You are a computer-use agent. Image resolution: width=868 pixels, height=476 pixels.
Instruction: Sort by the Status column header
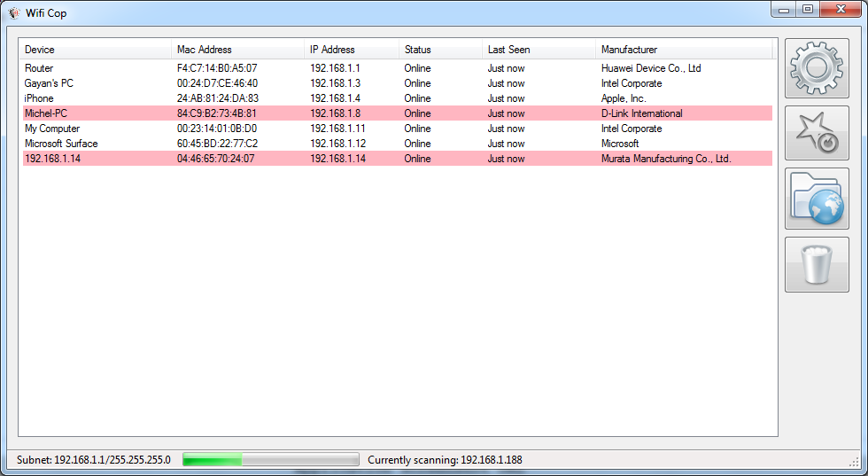click(441, 50)
